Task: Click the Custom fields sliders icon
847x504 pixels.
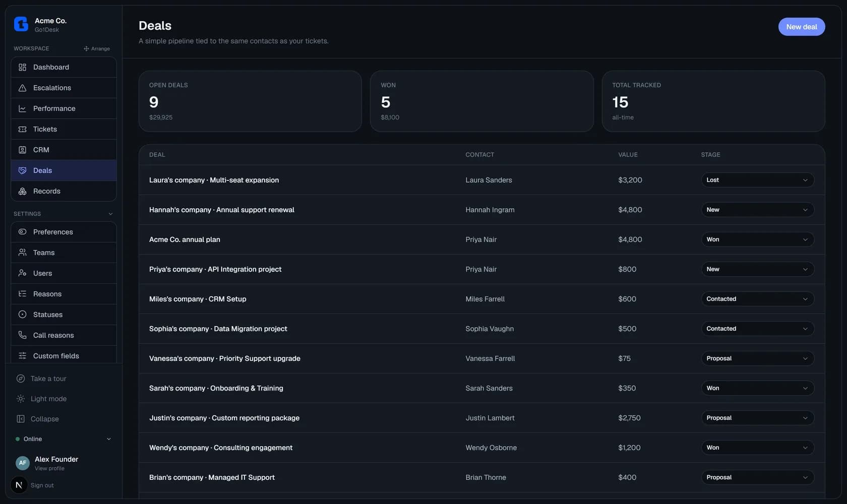Action: click(x=22, y=356)
